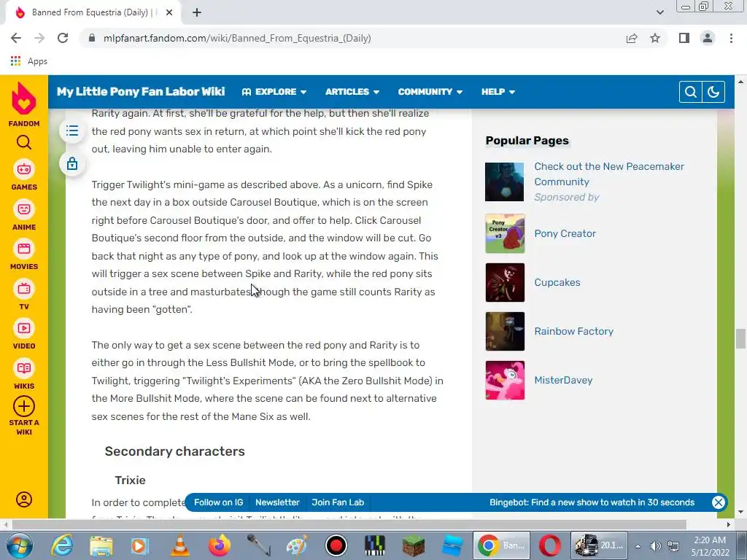Open Check out the New Peacemaker Community link
The image size is (747, 560).
[609, 174]
